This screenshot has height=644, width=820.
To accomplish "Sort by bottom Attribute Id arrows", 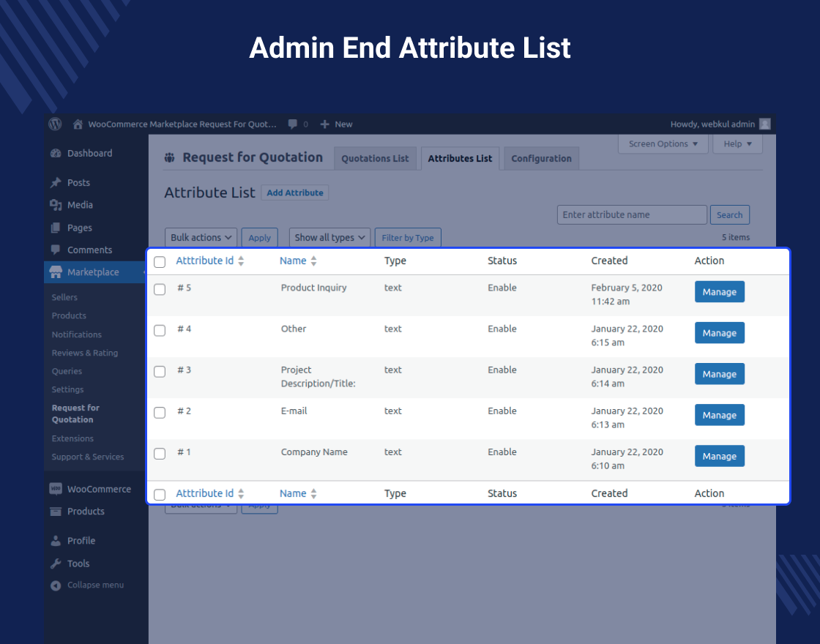I will coord(241,493).
